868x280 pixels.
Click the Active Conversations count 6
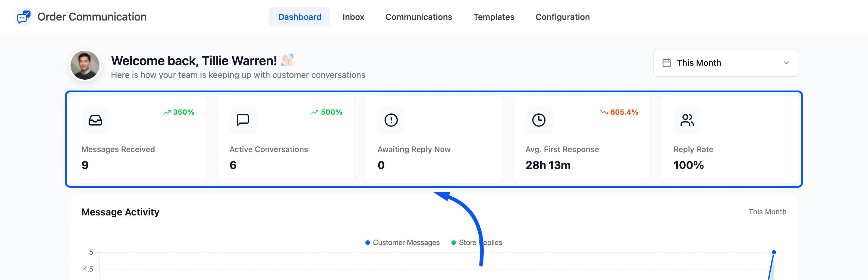tap(233, 165)
